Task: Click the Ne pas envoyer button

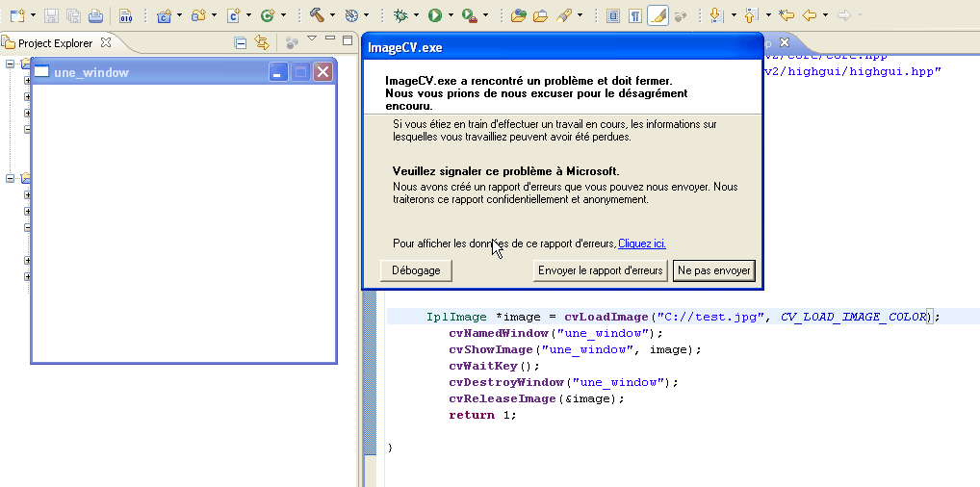Action: click(714, 270)
